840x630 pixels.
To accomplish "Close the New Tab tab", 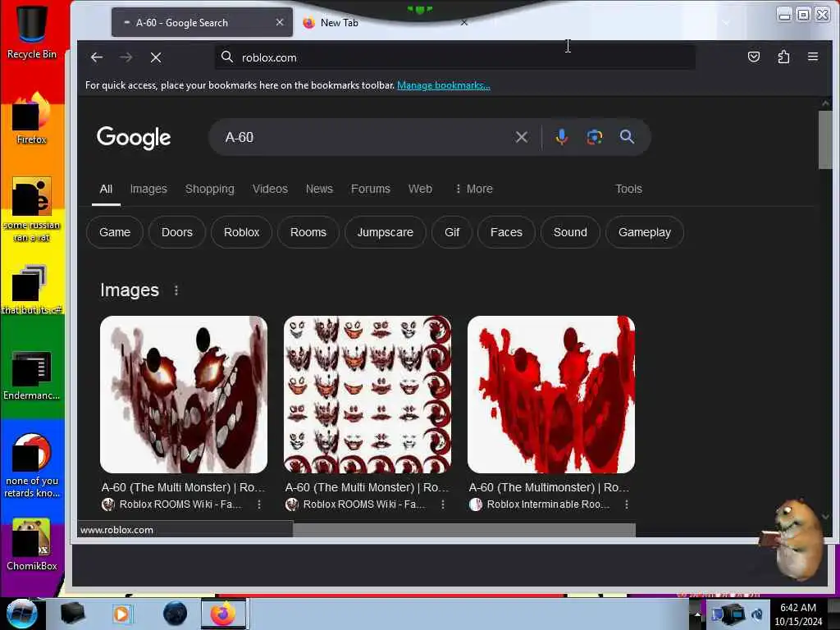I will (464, 22).
